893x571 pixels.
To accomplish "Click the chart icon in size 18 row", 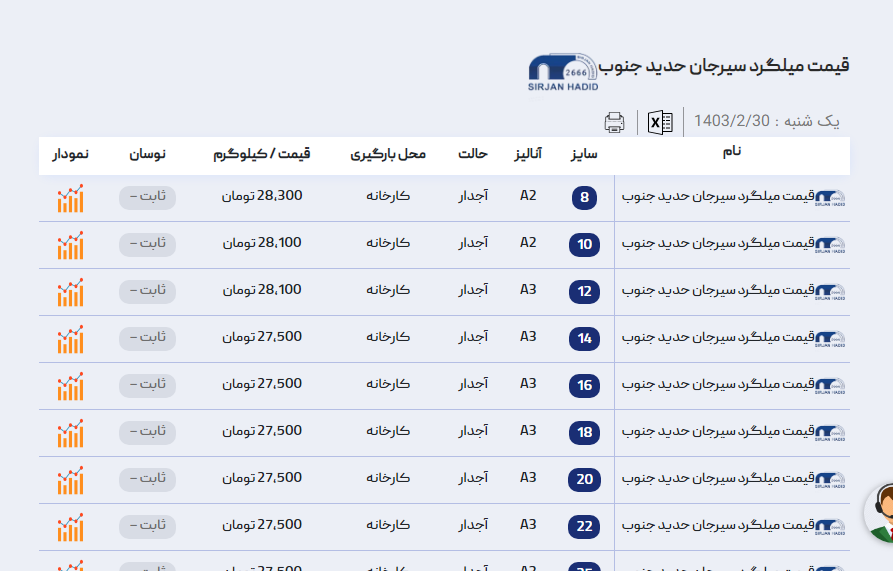I will point(70,433).
